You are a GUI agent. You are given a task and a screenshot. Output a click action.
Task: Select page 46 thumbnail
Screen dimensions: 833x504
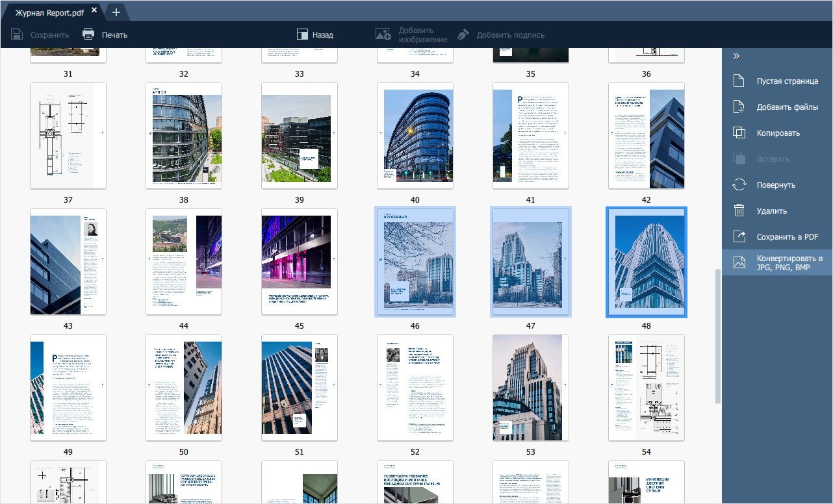[x=415, y=262]
